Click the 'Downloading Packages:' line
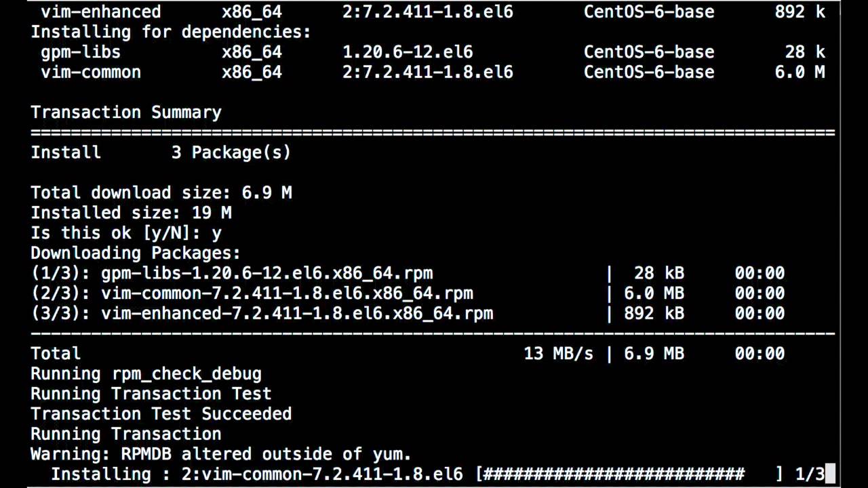 [136, 253]
